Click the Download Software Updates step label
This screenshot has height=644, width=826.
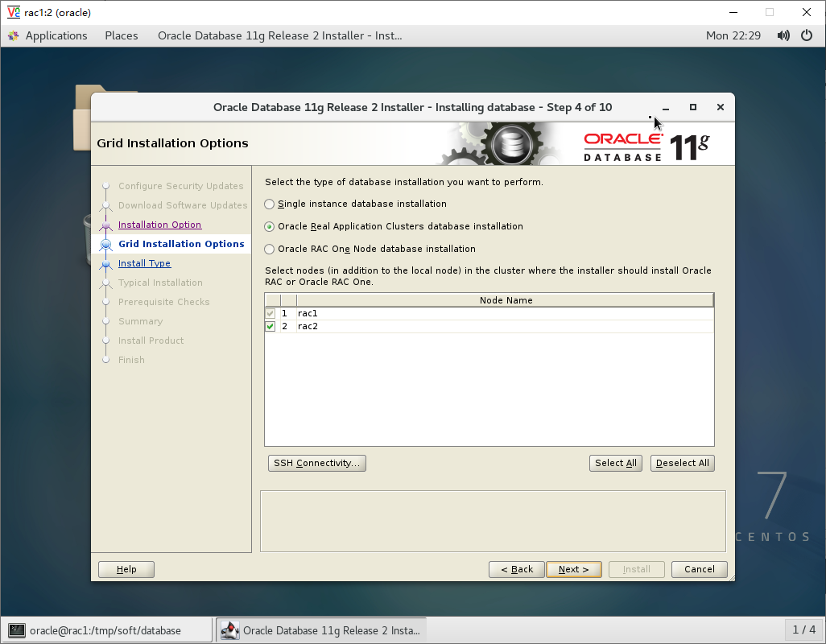[x=182, y=205]
